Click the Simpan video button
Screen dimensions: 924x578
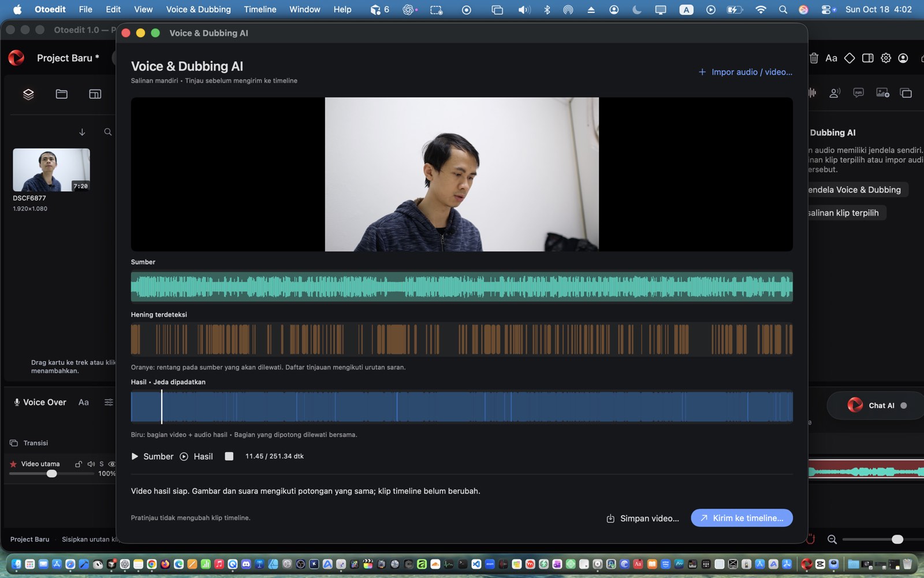tap(643, 518)
